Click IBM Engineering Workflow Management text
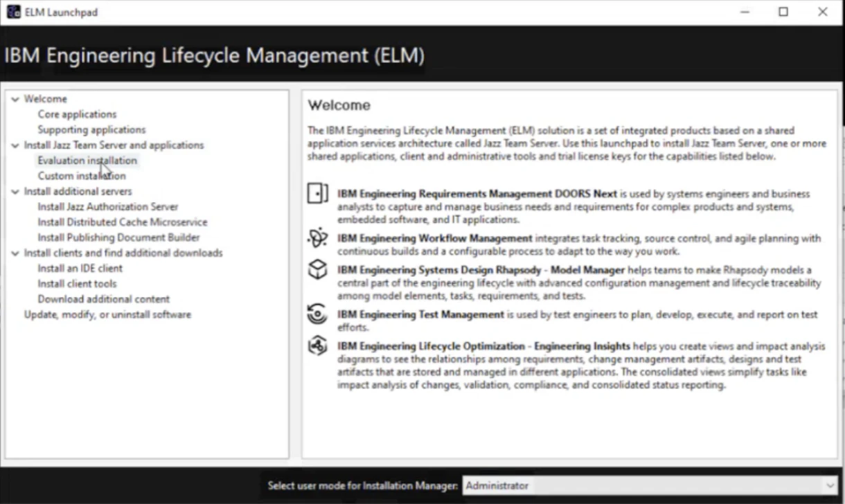This screenshot has width=845, height=504. click(435, 238)
